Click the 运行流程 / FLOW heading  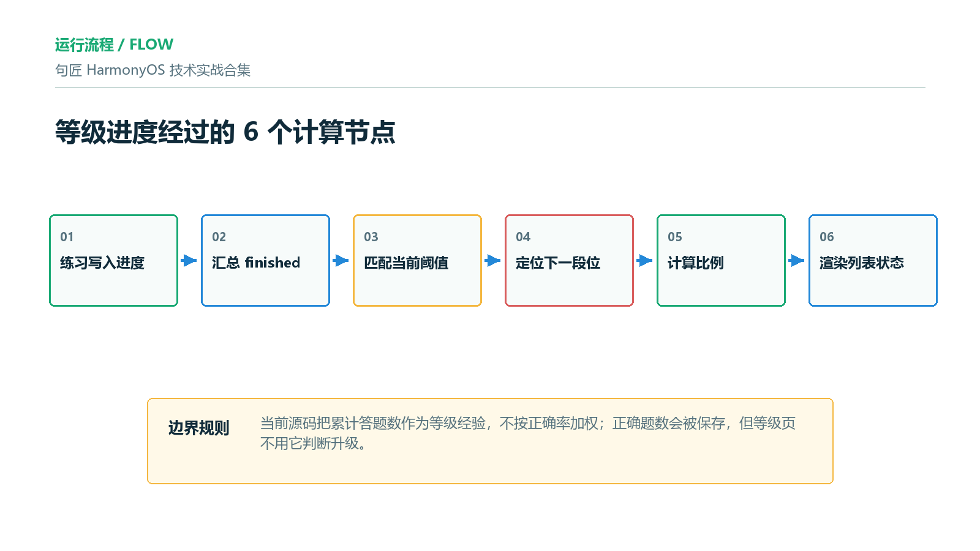click(x=114, y=45)
